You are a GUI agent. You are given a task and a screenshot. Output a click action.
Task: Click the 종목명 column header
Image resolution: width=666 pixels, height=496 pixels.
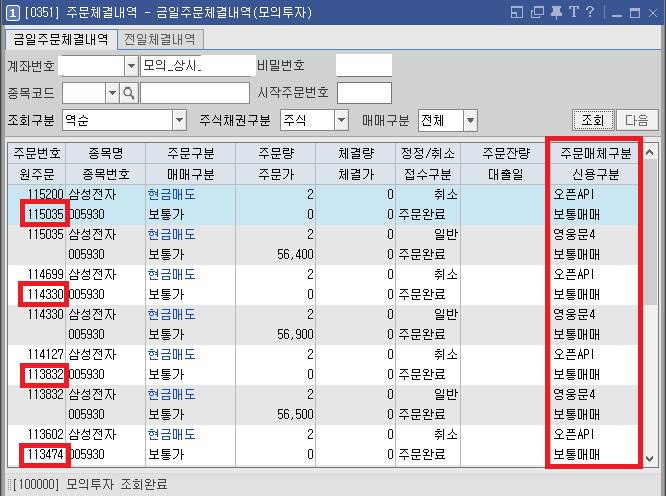[x=106, y=153]
